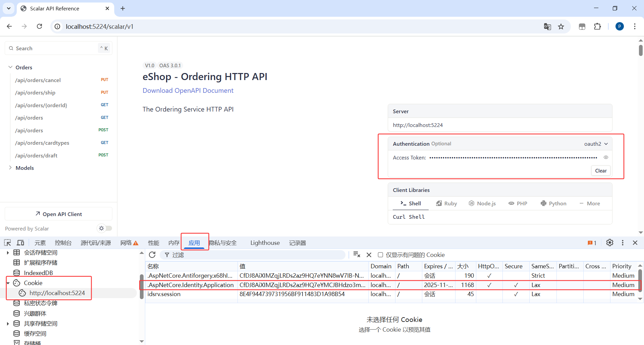This screenshot has width=644, height=345.
Task: Activate the DevTools inspect element picker
Action: pos(7,243)
